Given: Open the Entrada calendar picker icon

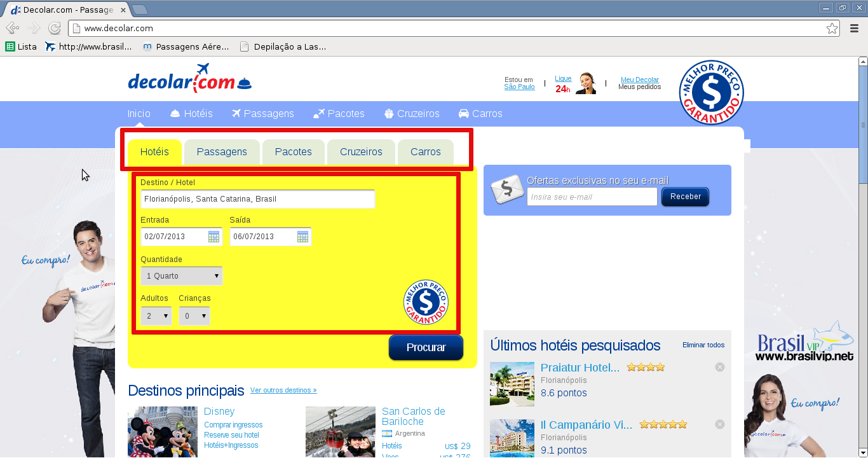Looking at the screenshot, I should (214, 237).
